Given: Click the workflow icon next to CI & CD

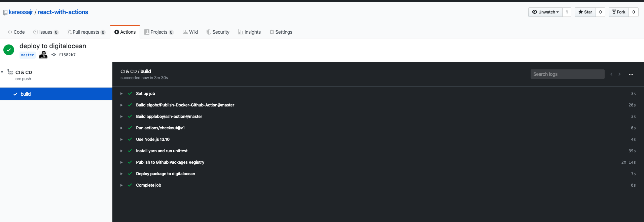Looking at the screenshot, I should pos(10,72).
